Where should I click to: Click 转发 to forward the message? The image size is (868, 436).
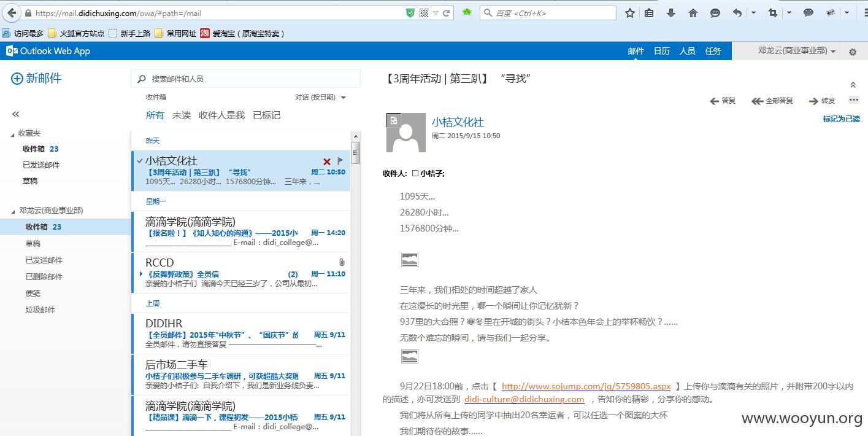pyautogui.click(x=822, y=101)
